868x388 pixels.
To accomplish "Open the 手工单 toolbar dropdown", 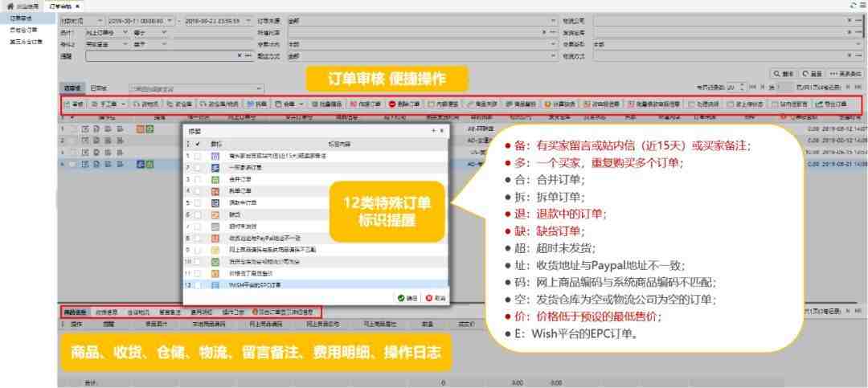I will pos(108,104).
